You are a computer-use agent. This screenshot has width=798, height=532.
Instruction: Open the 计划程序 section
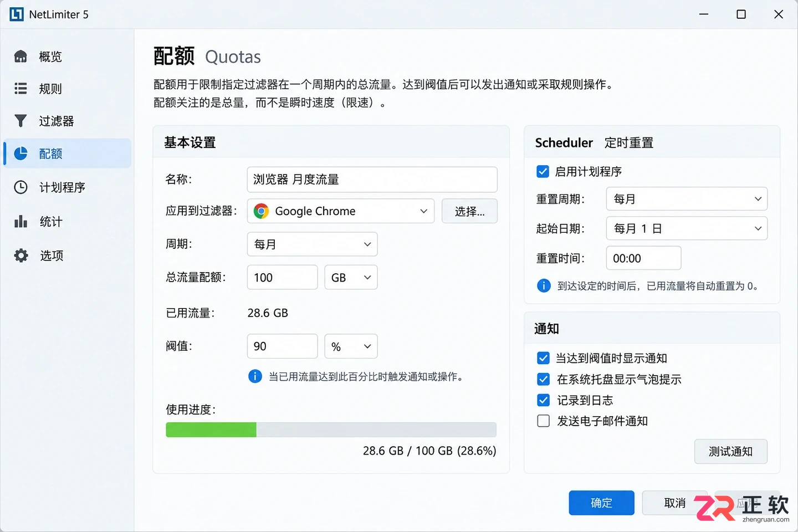point(68,187)
